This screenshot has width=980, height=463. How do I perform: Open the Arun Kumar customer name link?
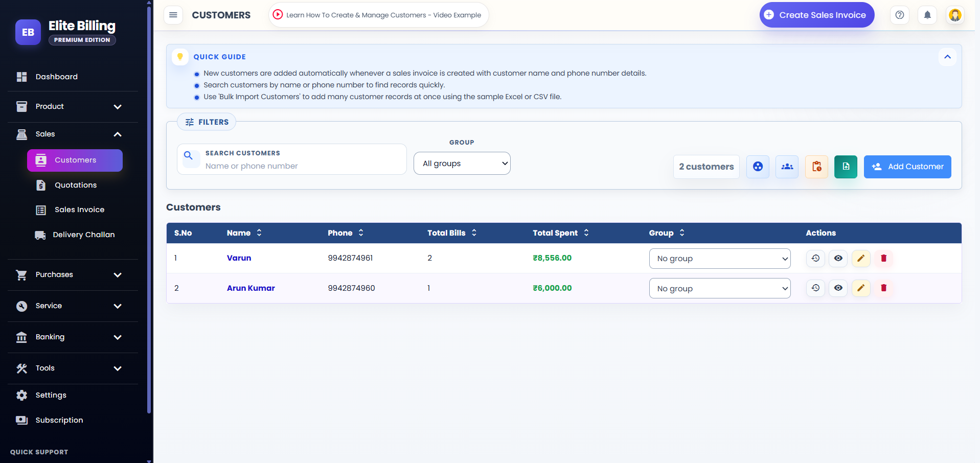pyautogui.click(x=250, y=288)
